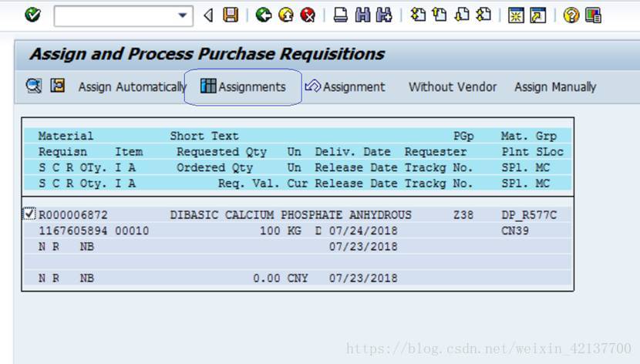Go to Last Page icon

point(483,15)
